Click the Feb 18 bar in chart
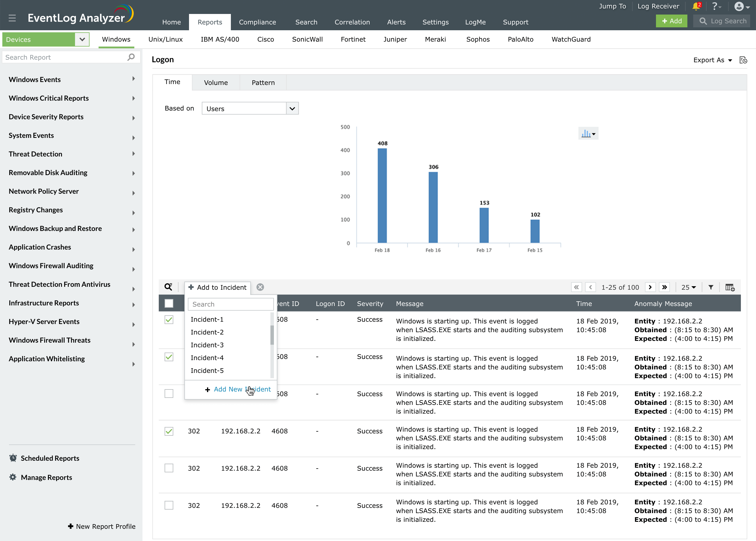Image resolution: width=756 pixels, height=541 pixels. coord(382,195)
